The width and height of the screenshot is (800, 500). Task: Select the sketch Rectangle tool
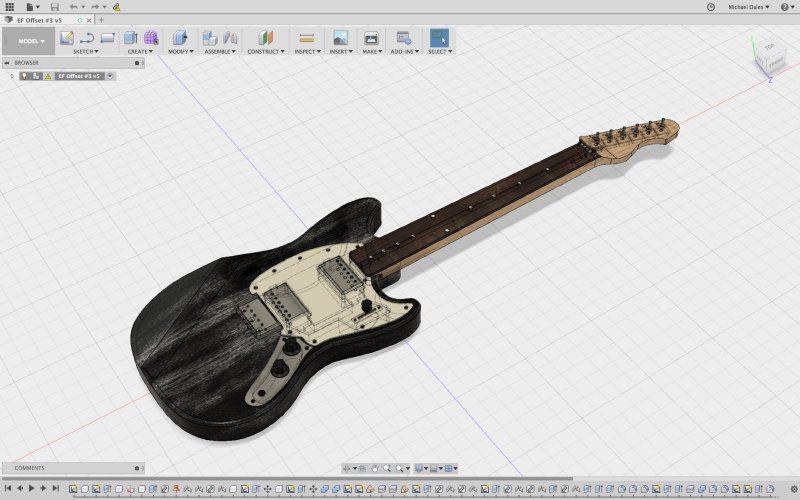pos(108,38)
